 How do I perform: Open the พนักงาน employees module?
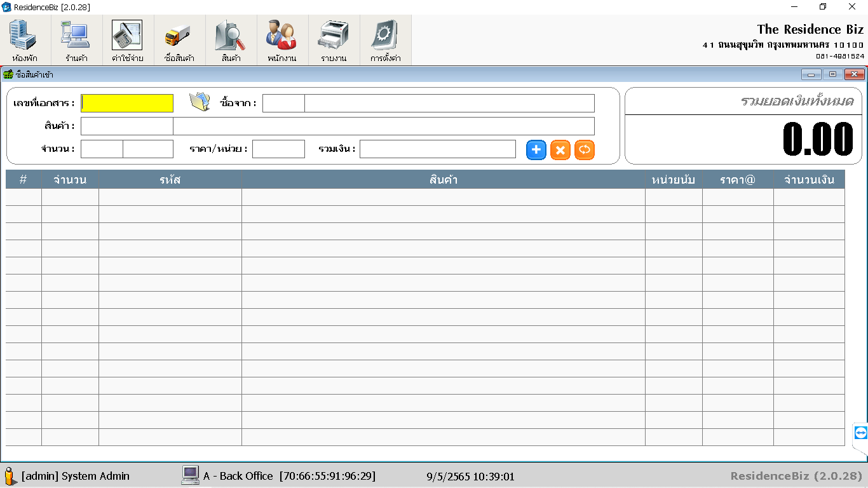coord(282,40)
